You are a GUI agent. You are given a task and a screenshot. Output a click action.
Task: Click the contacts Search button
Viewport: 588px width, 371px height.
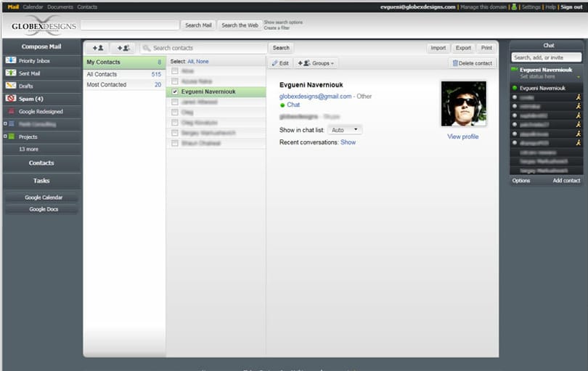point(281,48)
